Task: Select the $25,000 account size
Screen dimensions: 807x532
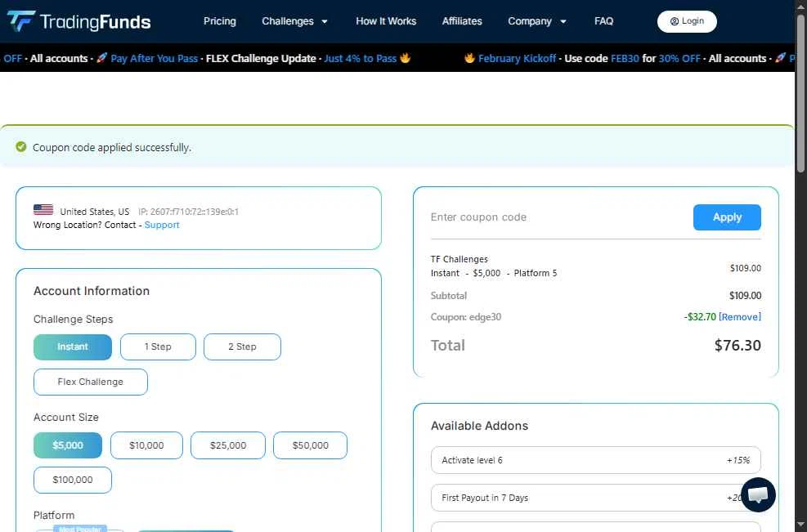Action: tap(228, 445)
